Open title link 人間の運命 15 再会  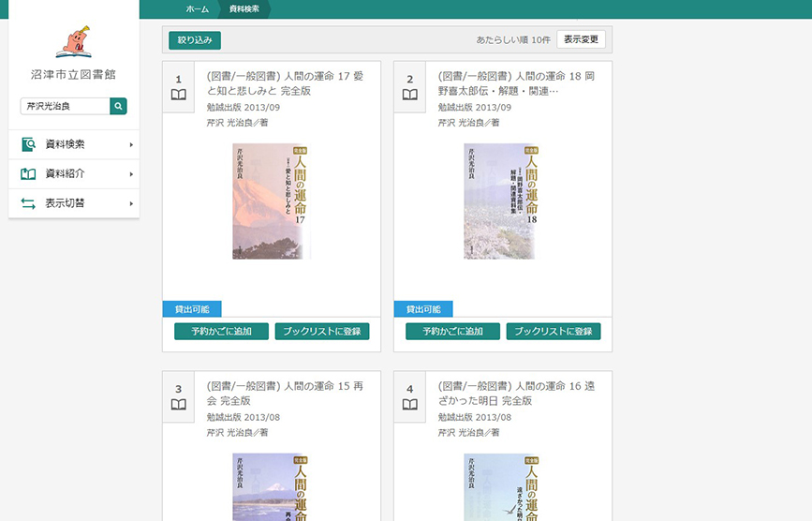[x=286, y=393]
